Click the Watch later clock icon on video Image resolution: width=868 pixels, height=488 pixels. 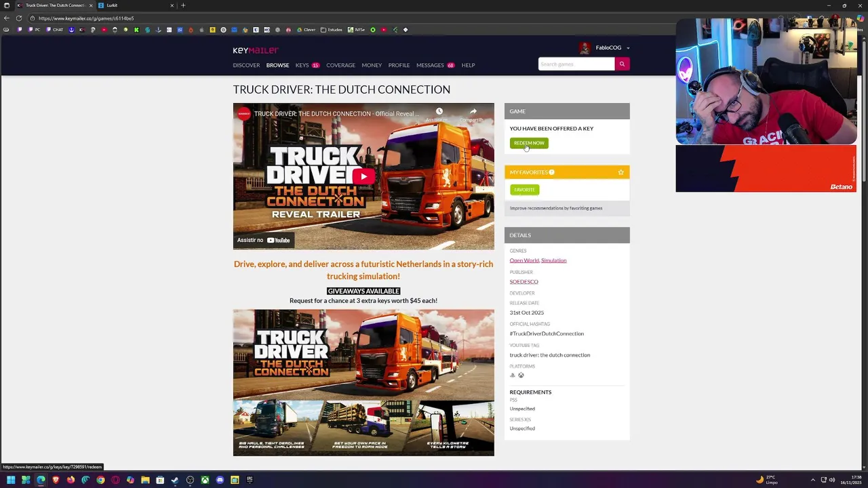click(x=439, y=111)
